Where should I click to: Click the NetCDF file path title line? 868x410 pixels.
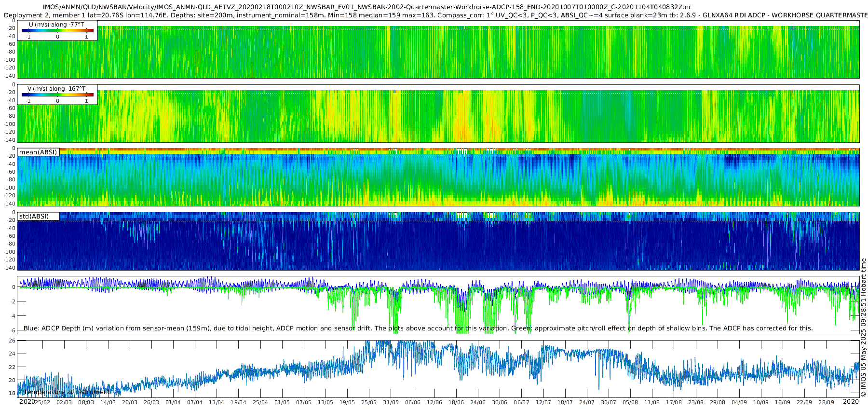point(367,7)
